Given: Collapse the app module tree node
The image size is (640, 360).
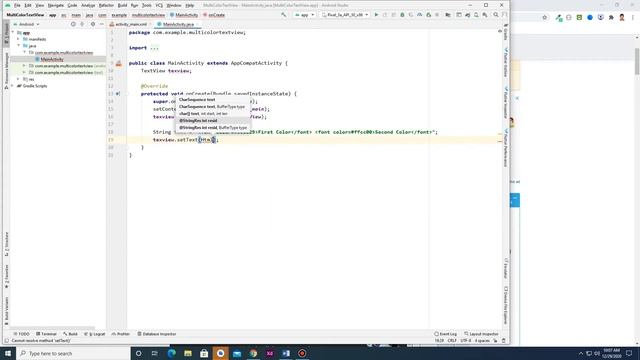Looking at the screenshot, I should [x=13, y=32].
